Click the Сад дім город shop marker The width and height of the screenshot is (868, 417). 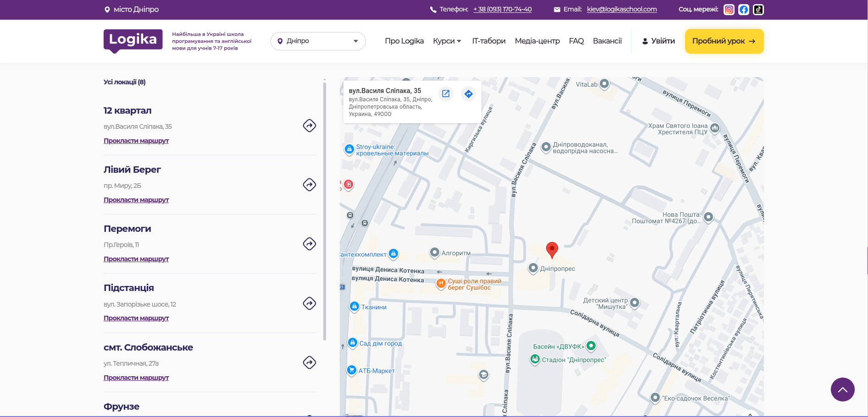tap(353, 343)
